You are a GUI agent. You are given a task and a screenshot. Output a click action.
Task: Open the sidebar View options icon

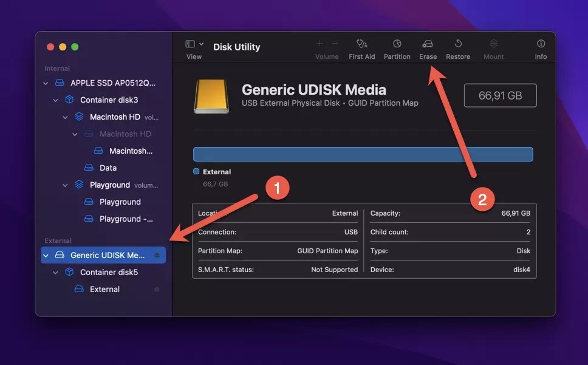click(189, 43)
